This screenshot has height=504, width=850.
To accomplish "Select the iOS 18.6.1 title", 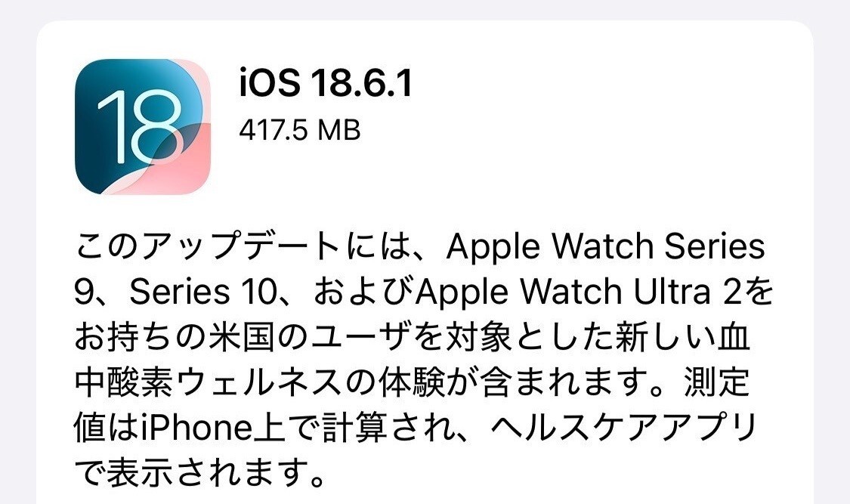I will pyautogui.click(x=326, y=83).
